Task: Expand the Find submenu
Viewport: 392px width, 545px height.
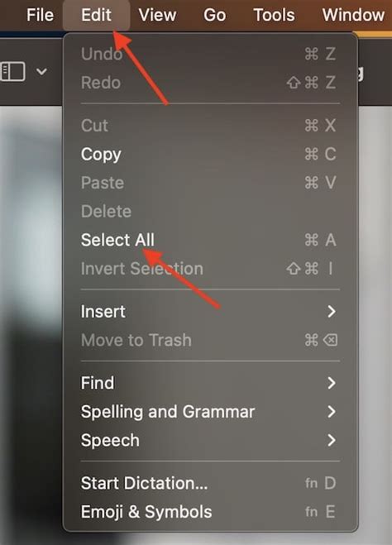Action: coord(210,383)
